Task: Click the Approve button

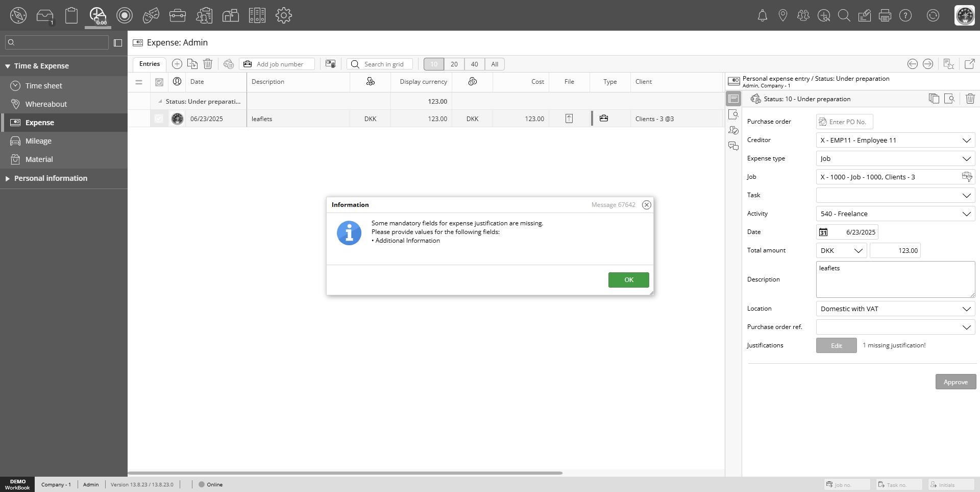Action: [x=955, y=382]
